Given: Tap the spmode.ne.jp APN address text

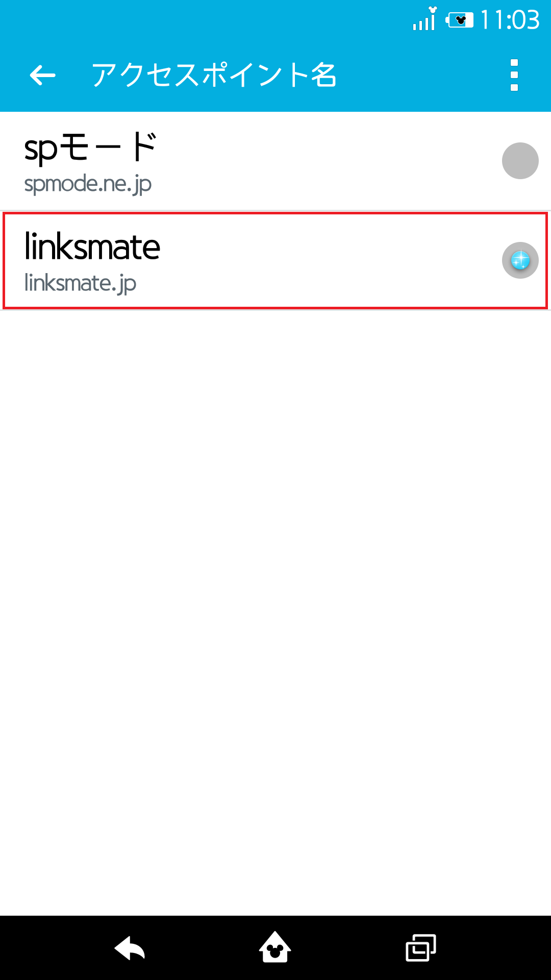Looking at the screenshot, I should pos(88,184).
